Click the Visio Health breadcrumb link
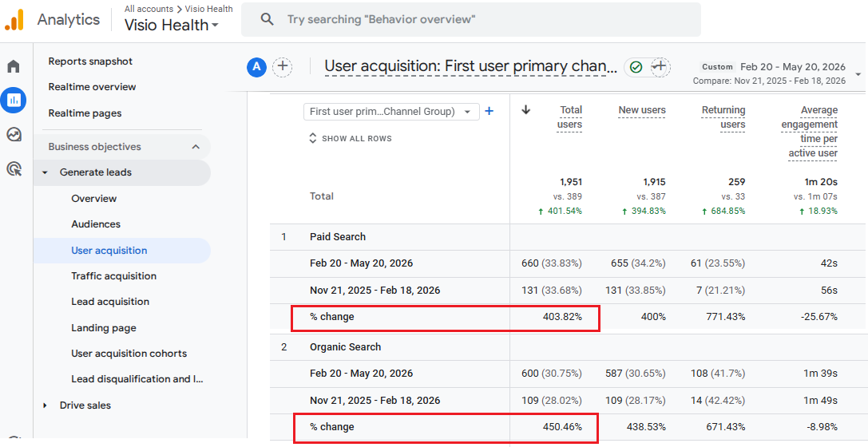The image size is (868, 447). point(208,9)
